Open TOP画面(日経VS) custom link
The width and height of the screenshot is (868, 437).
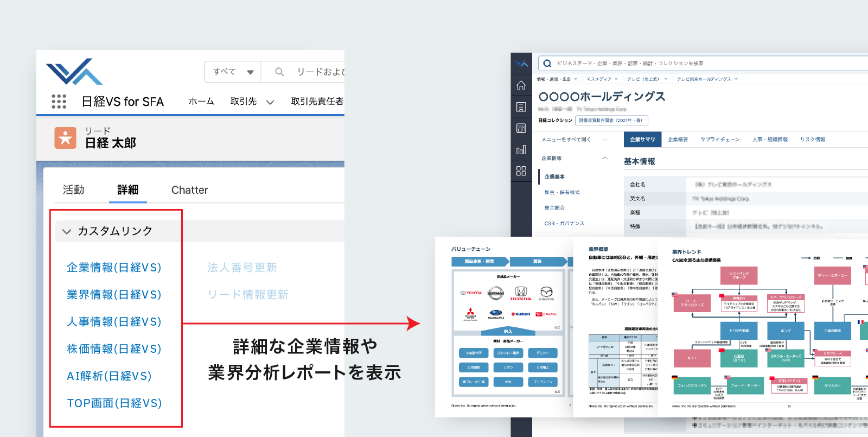[x=114, y=403]
